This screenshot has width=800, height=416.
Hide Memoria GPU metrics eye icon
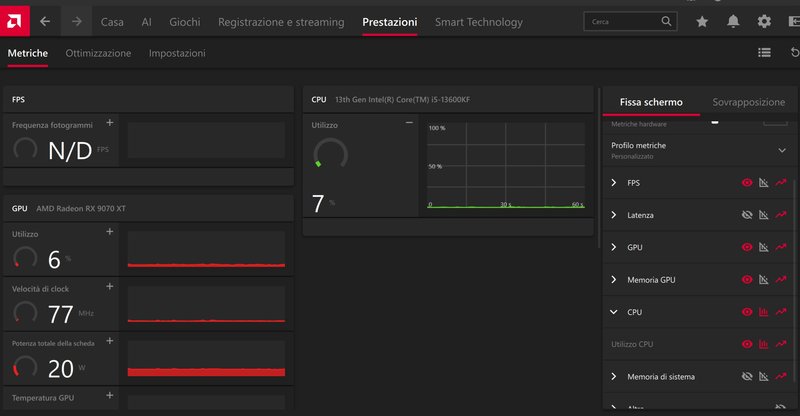[747, 280]
